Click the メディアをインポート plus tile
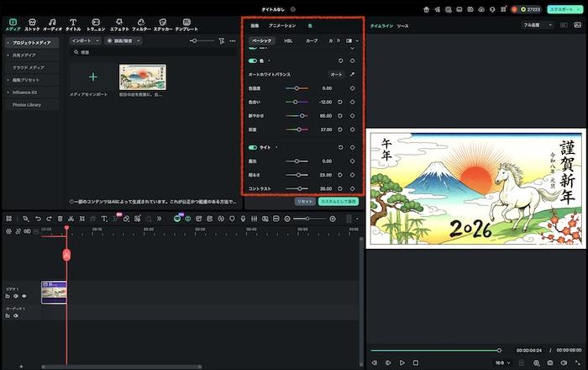 pos(93,77)
